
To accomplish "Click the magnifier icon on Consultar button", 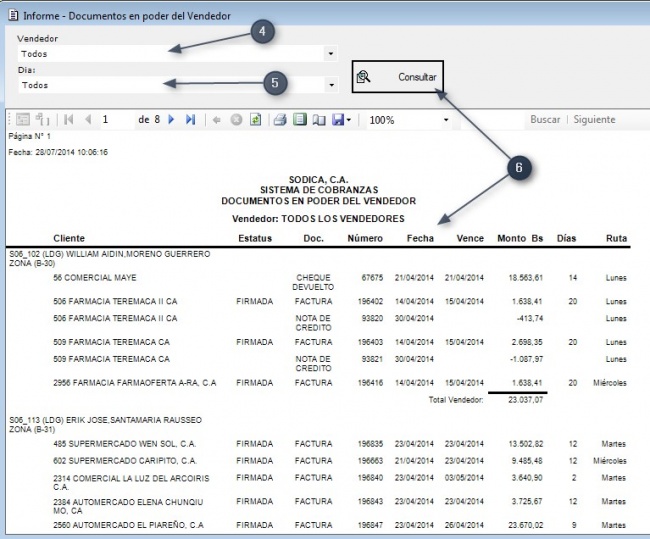I will coord(364,77).
